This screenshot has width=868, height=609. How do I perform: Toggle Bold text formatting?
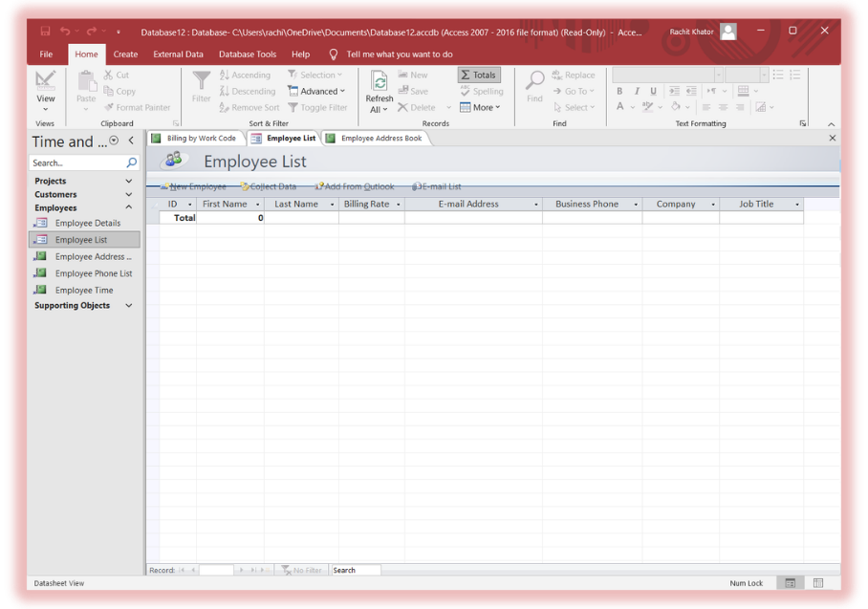(619, 92)
